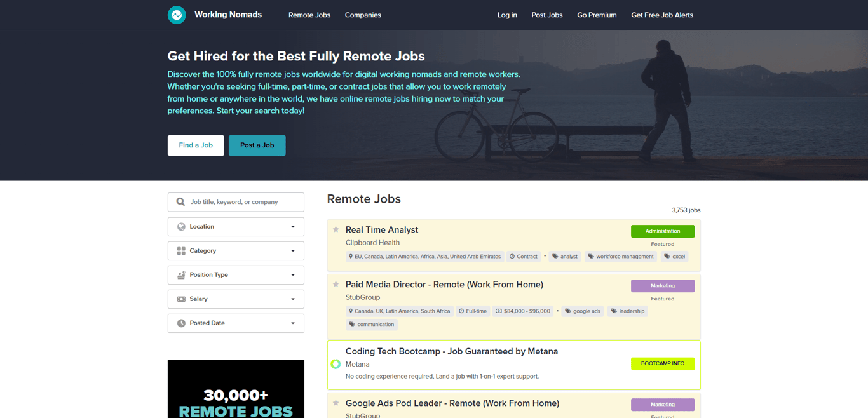Select the Contract position type tag
This screenshot has width=868, height=418.
(x=524, y=257)
